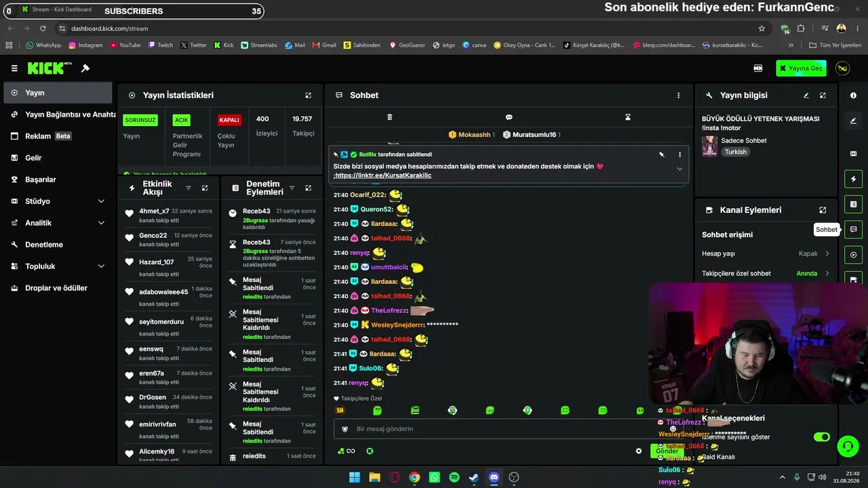Screen dimensions: 868x488
Task: Go to Reklam Beta section
Action: click(x=58, y=136)
